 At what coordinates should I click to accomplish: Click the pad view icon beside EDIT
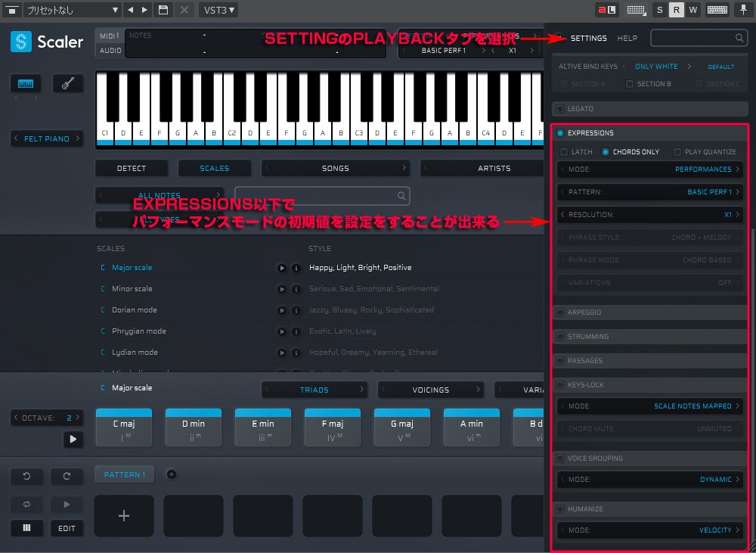coord(27,528)
